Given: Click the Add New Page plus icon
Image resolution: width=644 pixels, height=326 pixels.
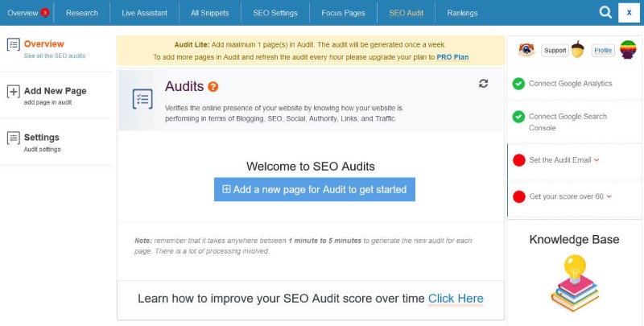Looking at the screenshot, I should pyautogui.click(x=14, y=91).
